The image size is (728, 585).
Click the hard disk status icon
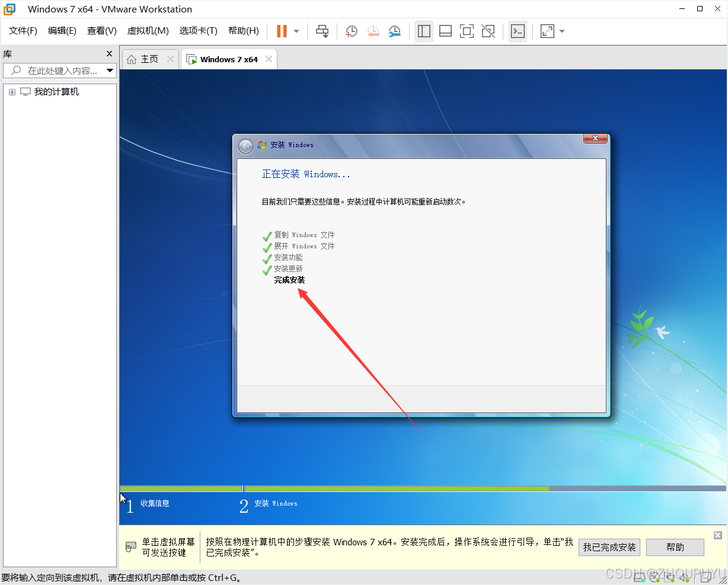pos(638,577)
